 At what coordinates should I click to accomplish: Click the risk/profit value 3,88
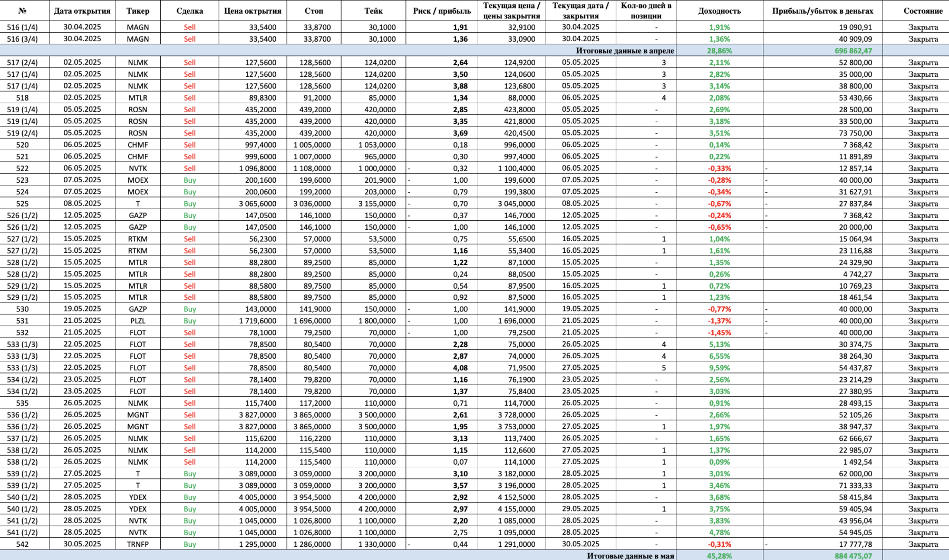click(442, 86)
